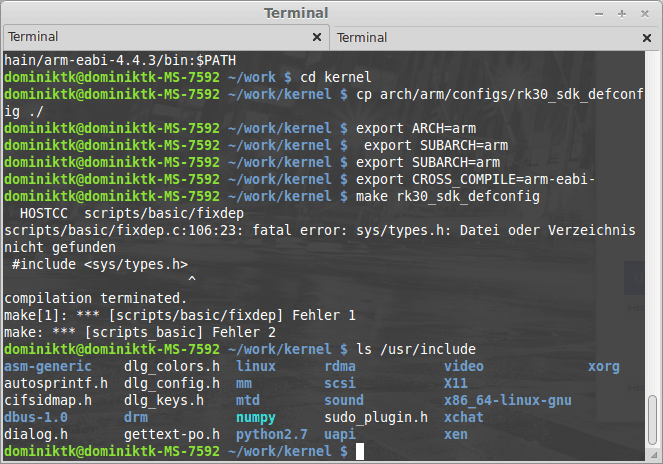663x464 pixels.
Task: Switch to the first Terminal tab
Action: tap(166, 37)
